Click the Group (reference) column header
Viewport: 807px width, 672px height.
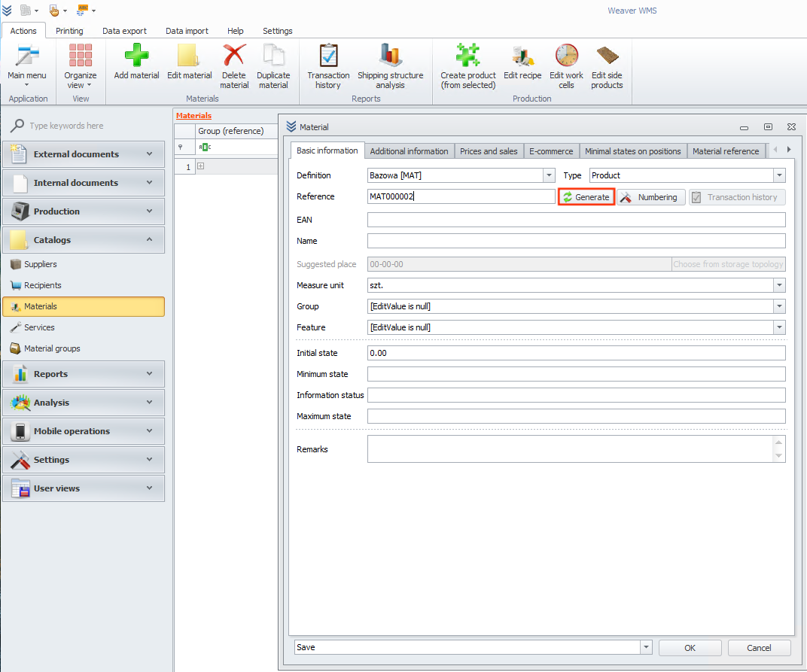[236, 131]
